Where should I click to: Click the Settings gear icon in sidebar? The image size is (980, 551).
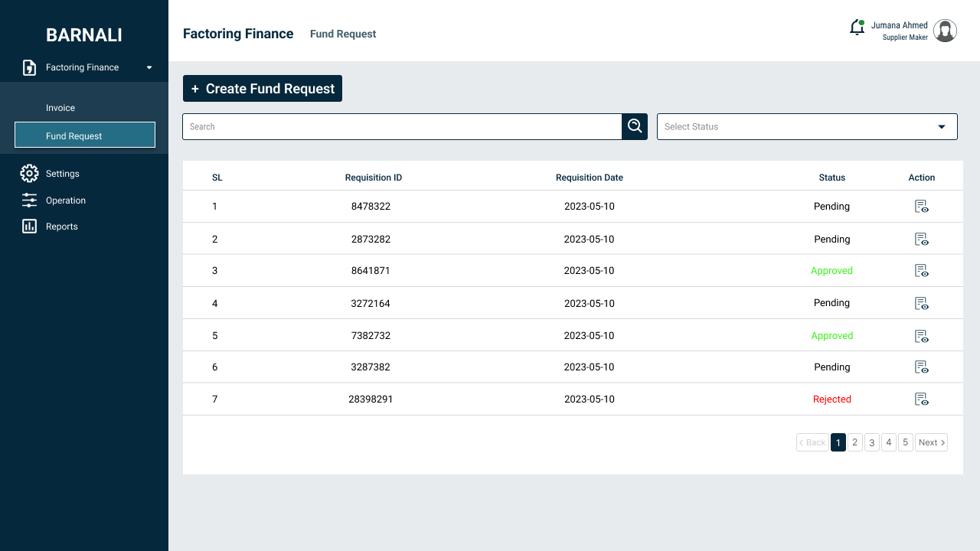(29, 174)
